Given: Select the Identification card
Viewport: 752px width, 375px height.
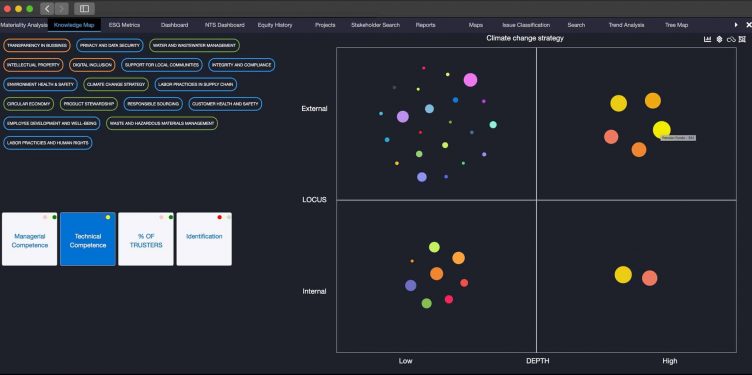Looking at the screenshot, I should (204, 239).
